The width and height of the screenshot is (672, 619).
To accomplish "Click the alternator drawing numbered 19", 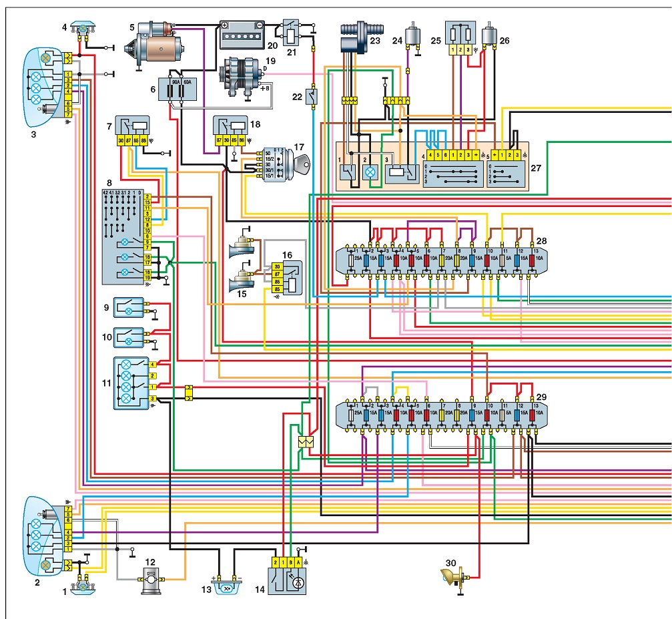I will click(x=242, y=78).
